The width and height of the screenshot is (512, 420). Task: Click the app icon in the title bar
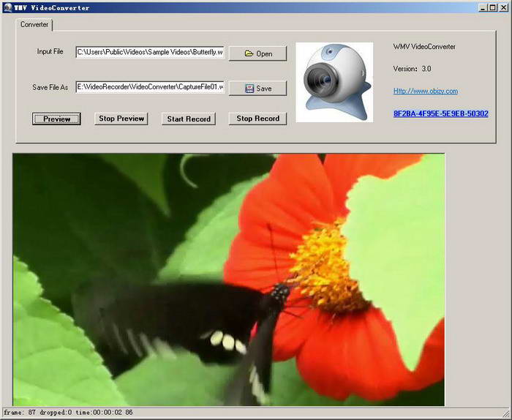[x=8, y=7]
